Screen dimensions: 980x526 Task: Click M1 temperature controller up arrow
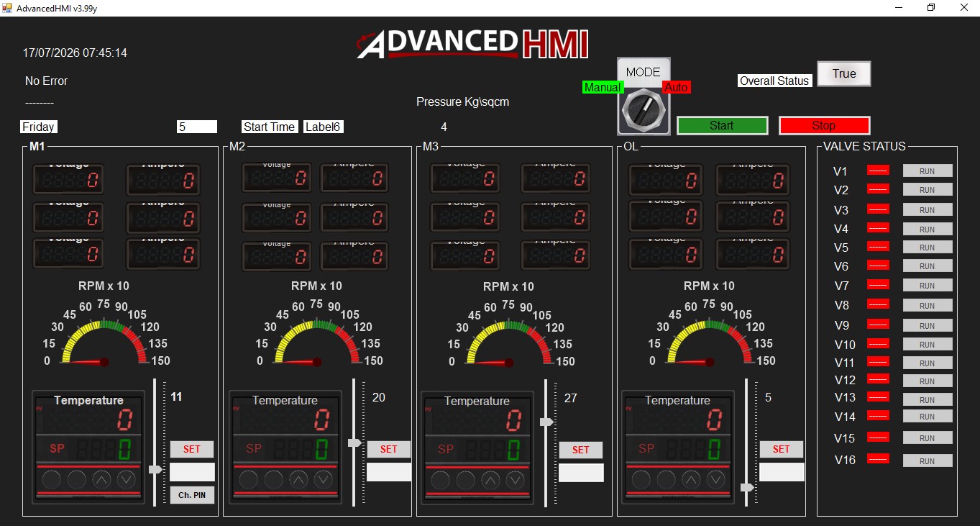102,479
